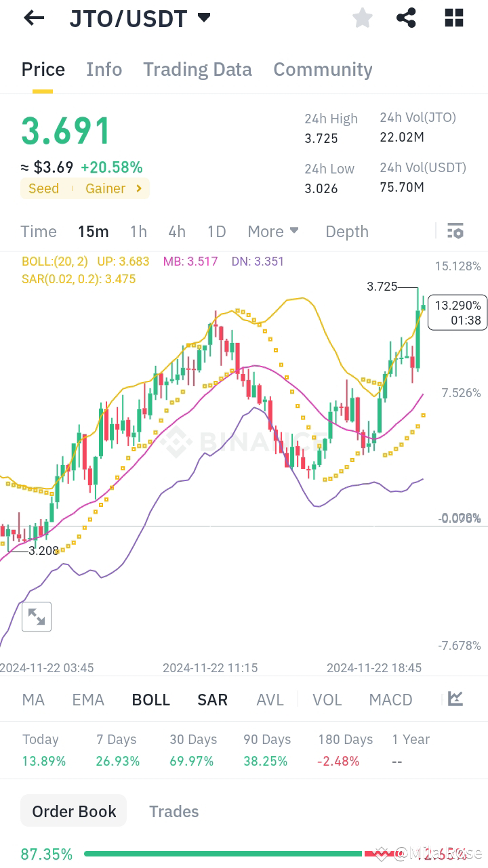
Task: Toggle the MA indicator
Action: (33, 699)
